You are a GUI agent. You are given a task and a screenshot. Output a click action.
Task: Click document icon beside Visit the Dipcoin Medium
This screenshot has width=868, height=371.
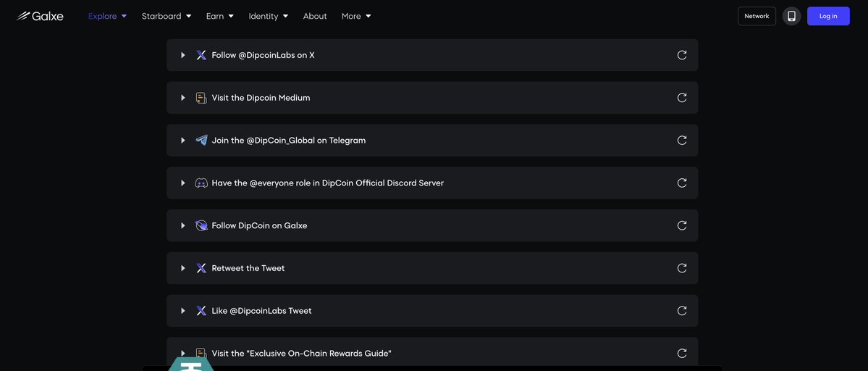point(201,98)
